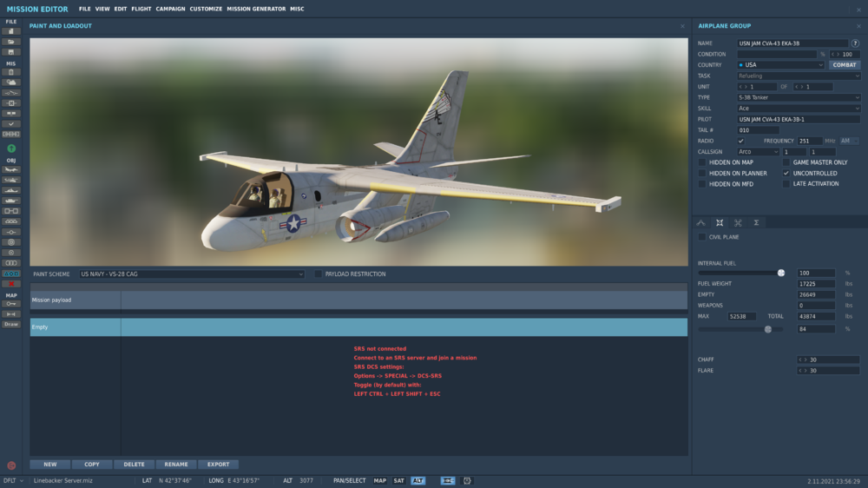This screenshot has width=868, height=488.
Task: Toggle the Radio checkbox
Action: point(740,141)
